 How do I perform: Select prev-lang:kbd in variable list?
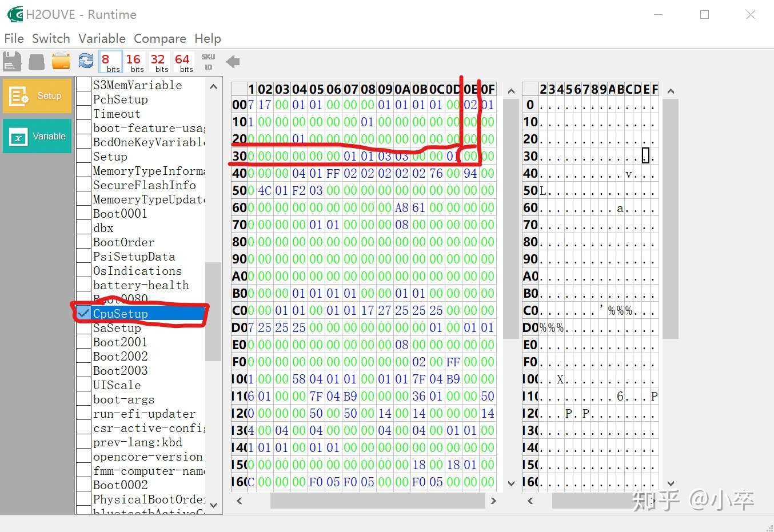[x=137, y=442]
